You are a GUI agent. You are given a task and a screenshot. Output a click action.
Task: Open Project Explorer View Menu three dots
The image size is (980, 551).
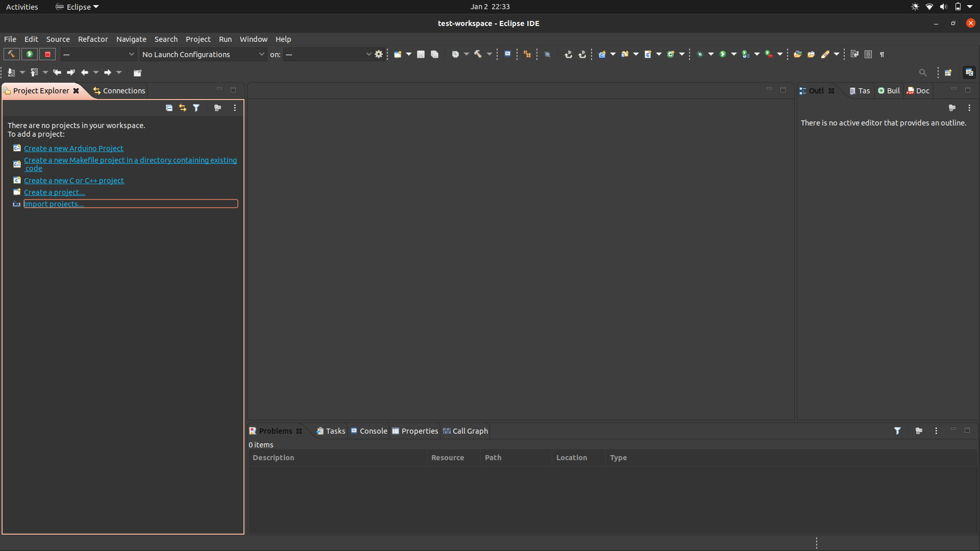pyautogui.click(x=235, y=108)
